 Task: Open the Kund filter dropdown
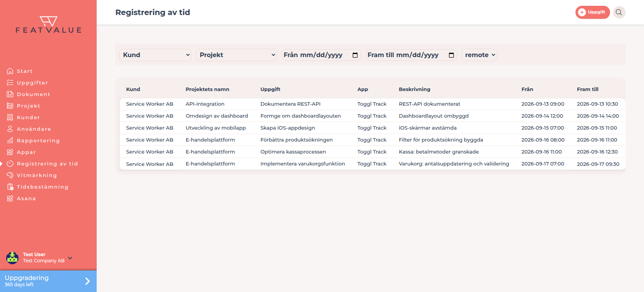click(x=156, y=55)
